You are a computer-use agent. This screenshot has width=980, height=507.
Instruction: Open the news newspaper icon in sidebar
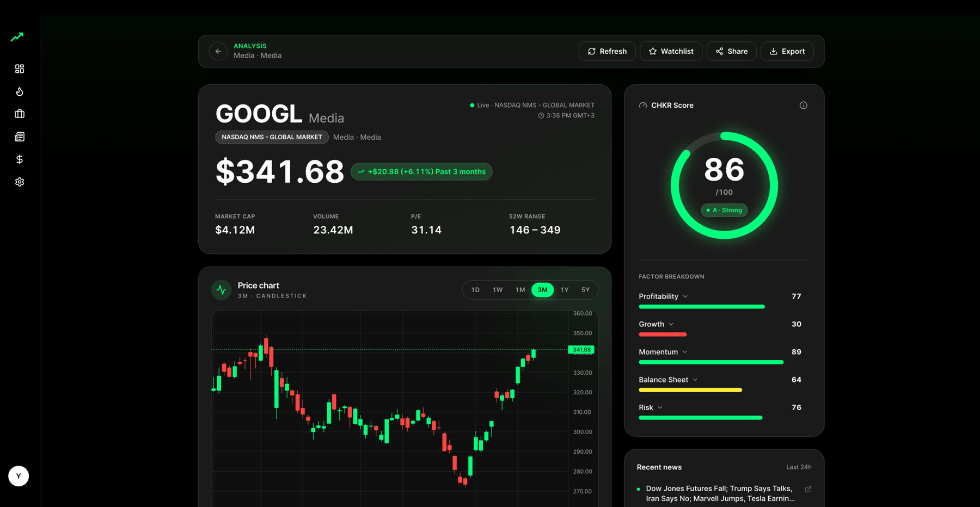pos(20,137)
